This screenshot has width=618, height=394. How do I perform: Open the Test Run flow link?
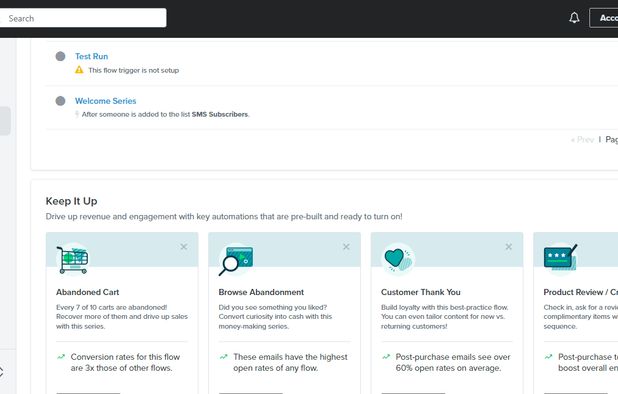pyautogui.click(x=91, y=56)
